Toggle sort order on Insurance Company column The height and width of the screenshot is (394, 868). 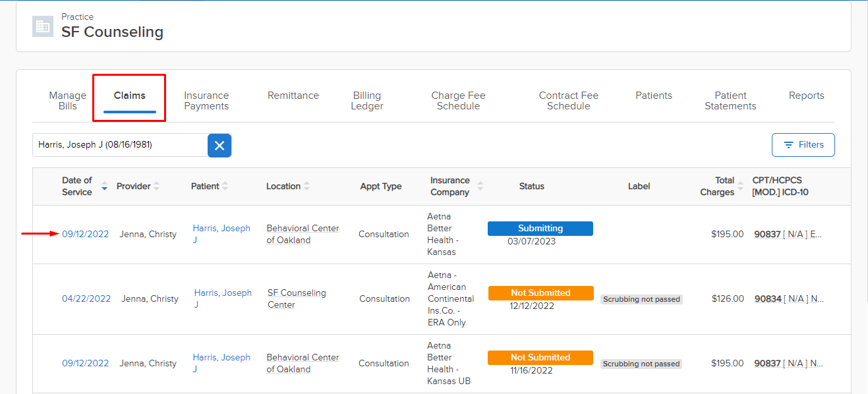click(x=479, y=186)
